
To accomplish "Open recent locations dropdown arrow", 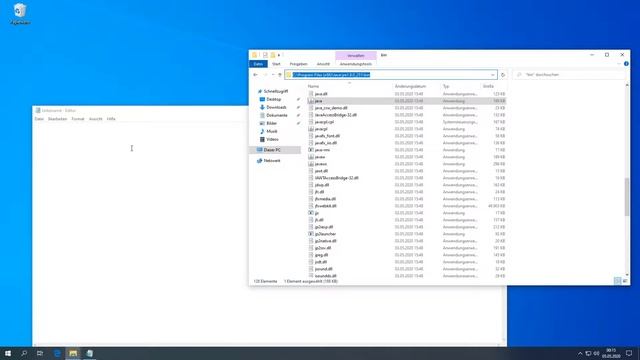I will pos(273,75).
